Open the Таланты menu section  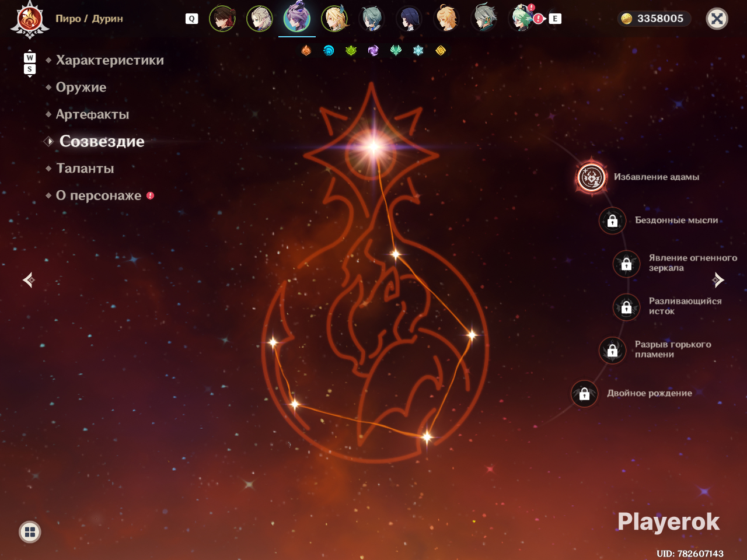[x=85, y=169]
